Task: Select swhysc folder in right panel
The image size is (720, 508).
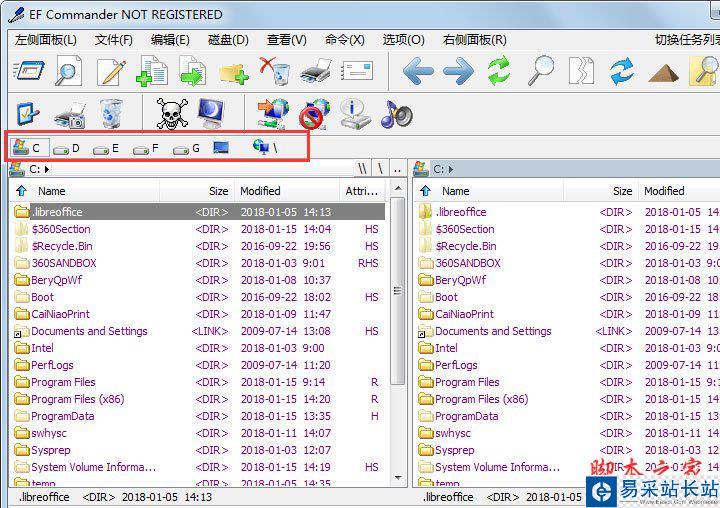Action: [x=568, y=433]
